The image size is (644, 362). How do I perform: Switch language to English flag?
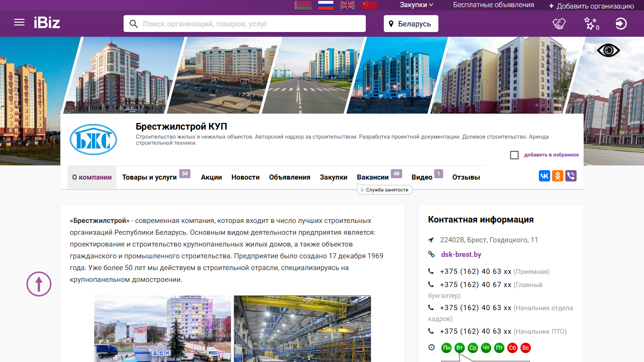click(x=347, y=5)
